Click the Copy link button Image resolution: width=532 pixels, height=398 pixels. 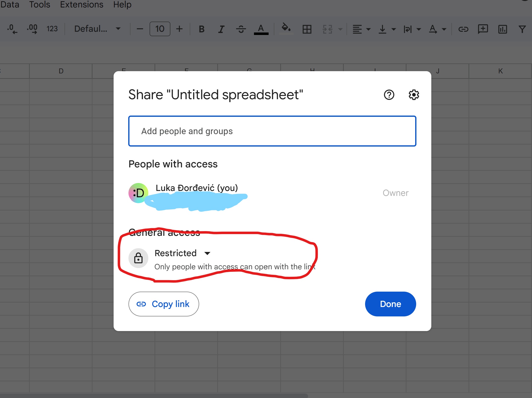click(164, 304)
